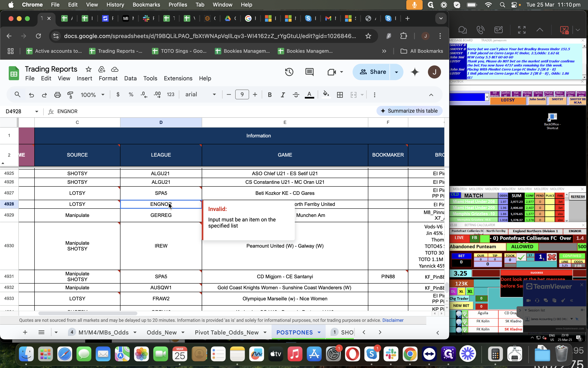Print the spreadsheet using the printer icon
This screenshot has height=368, width=588.
point(57,95)
